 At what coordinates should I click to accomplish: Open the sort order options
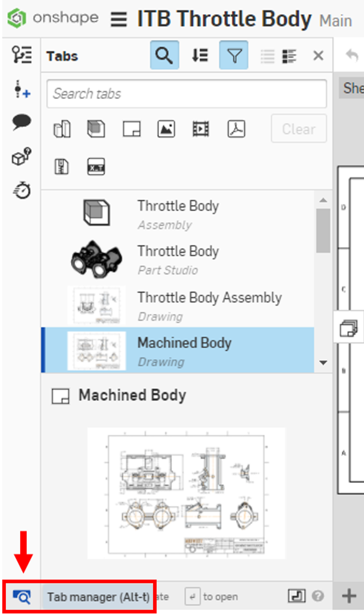pos(200,55)
